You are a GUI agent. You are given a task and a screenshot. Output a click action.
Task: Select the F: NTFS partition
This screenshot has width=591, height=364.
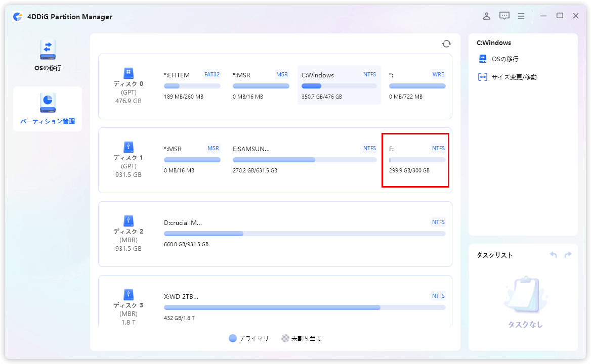click(417, 159)
